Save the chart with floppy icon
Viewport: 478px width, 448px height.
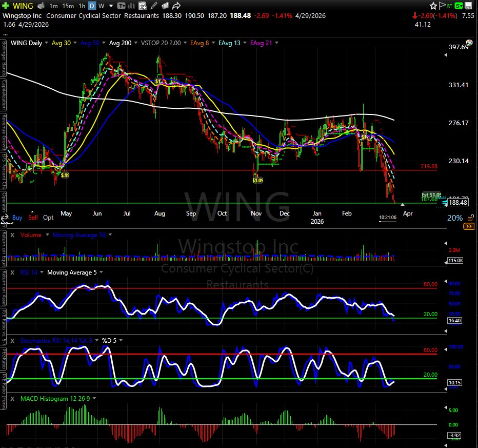[x=469, y=6]
